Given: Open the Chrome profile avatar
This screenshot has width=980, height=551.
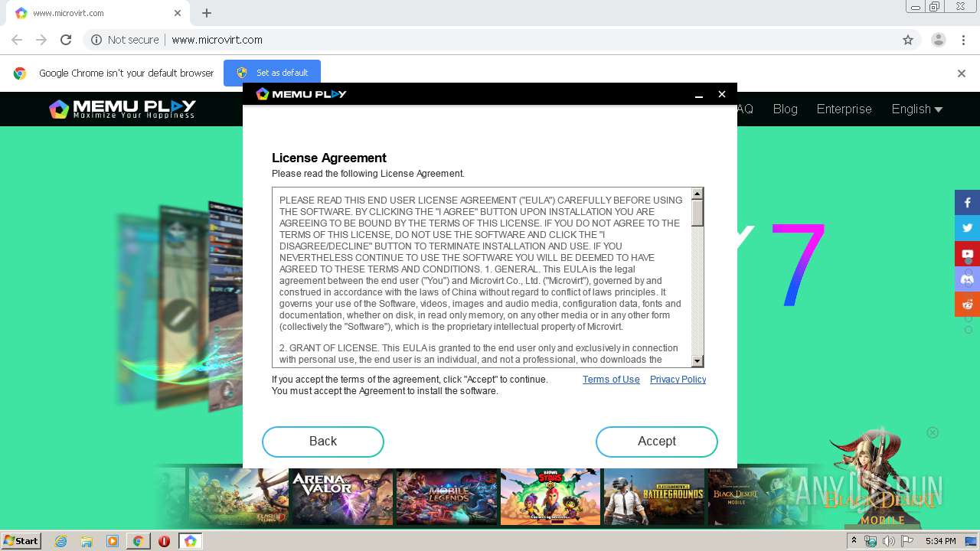Looking at the screenshot, I should [x=938, y=40].
